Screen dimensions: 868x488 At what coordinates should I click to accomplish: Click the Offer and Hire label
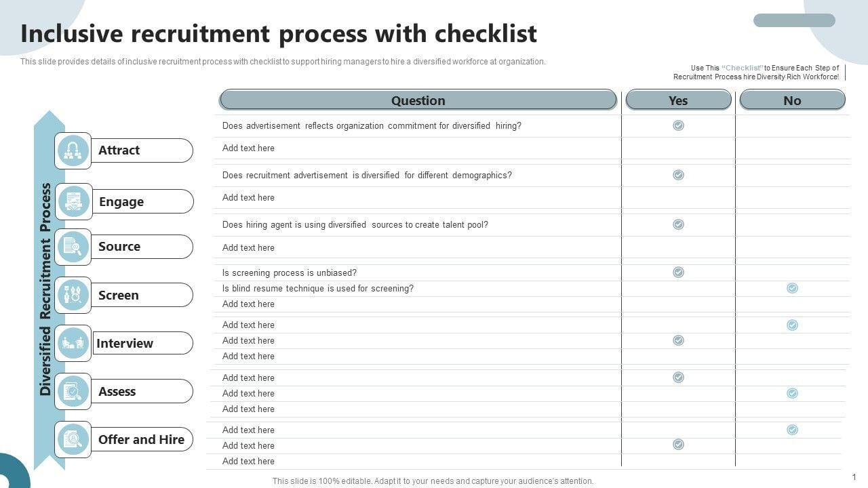141,439
